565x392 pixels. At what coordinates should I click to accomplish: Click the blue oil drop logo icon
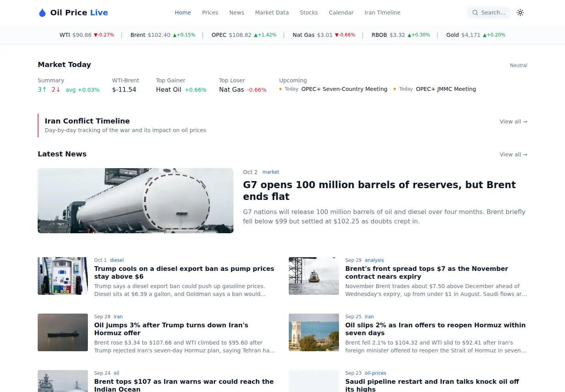(42, 13)
